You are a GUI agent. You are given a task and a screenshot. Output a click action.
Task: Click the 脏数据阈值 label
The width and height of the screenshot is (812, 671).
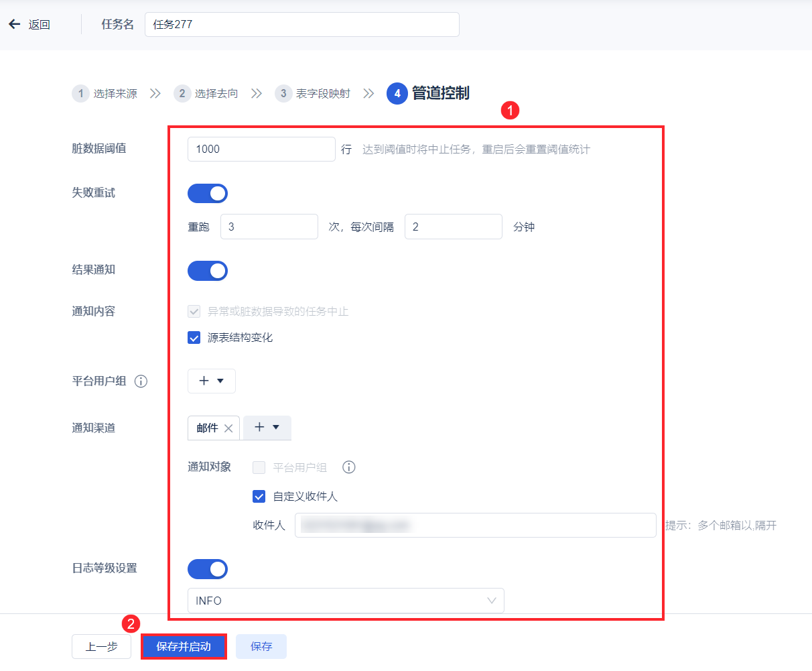[x=99, y=149]
